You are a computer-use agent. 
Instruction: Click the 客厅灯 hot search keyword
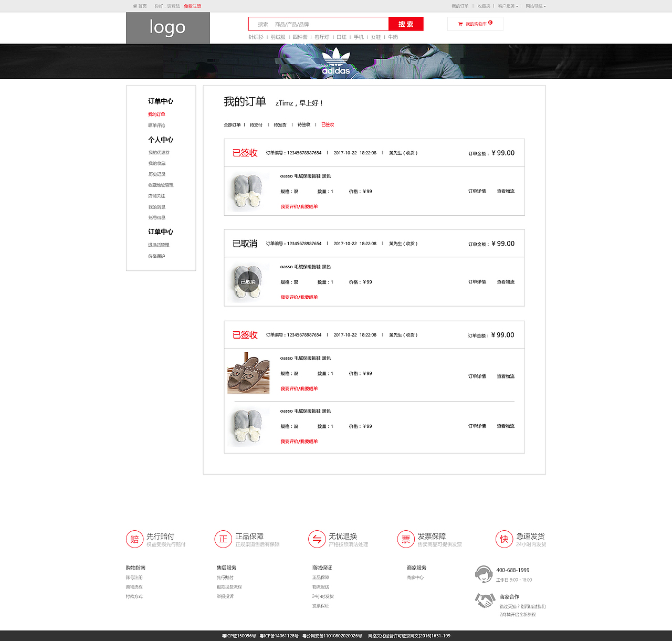(x=322, y=37)
